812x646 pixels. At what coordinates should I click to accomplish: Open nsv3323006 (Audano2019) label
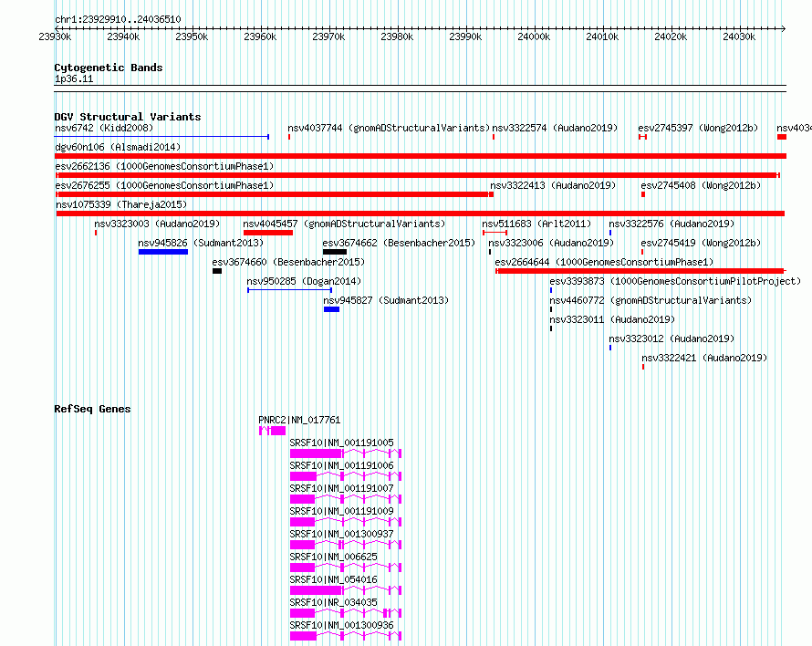pos(551,243)
